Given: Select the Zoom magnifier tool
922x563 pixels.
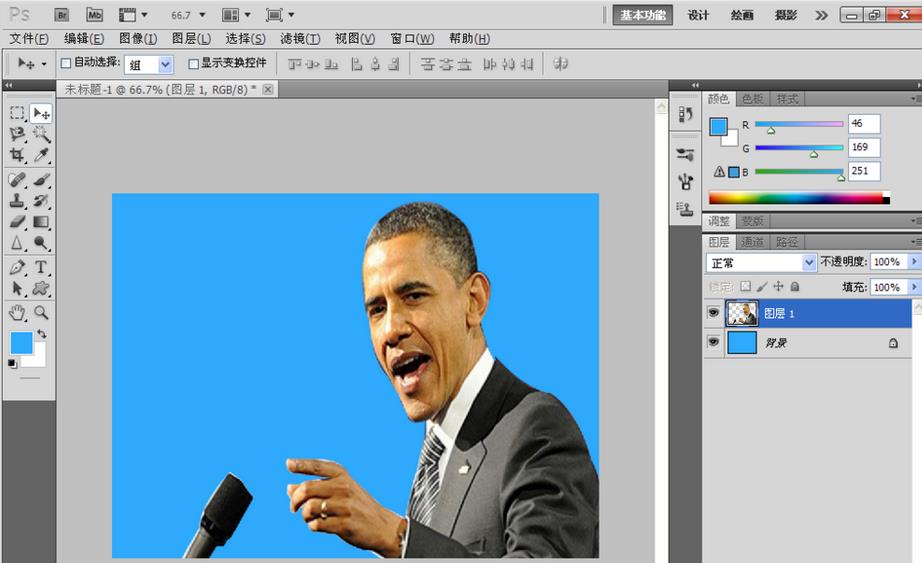Looking at the screenshot, I should click(41, 313).
